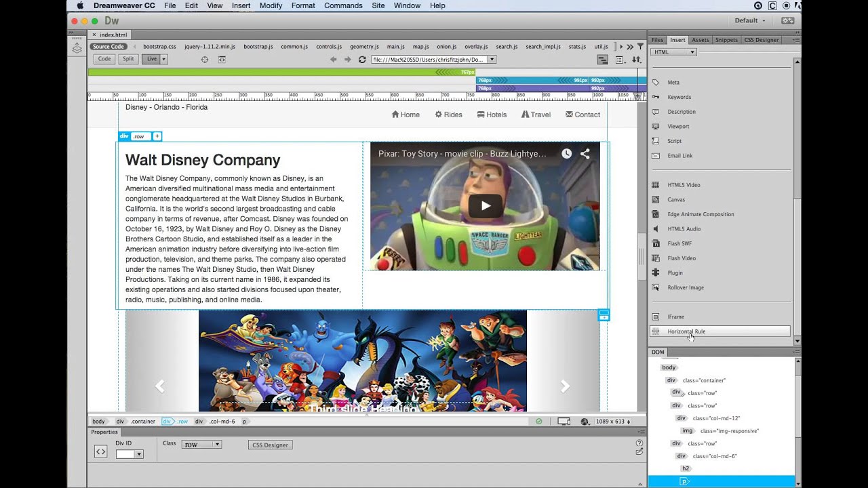Image resolution: width=868 pixels, height=488 pixels.
Task: Click the Quick Tag Editor pencil icon
Action: click(639, 452)
